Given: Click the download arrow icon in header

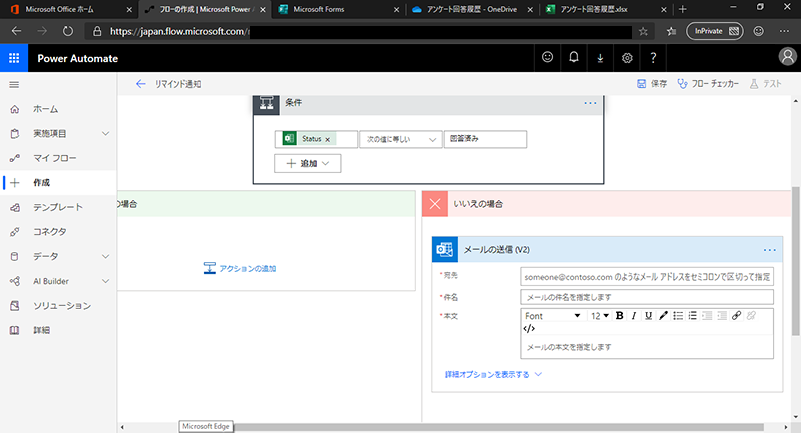Looking at the screenshot, I should pyautogui.click(x=600, y=58).
